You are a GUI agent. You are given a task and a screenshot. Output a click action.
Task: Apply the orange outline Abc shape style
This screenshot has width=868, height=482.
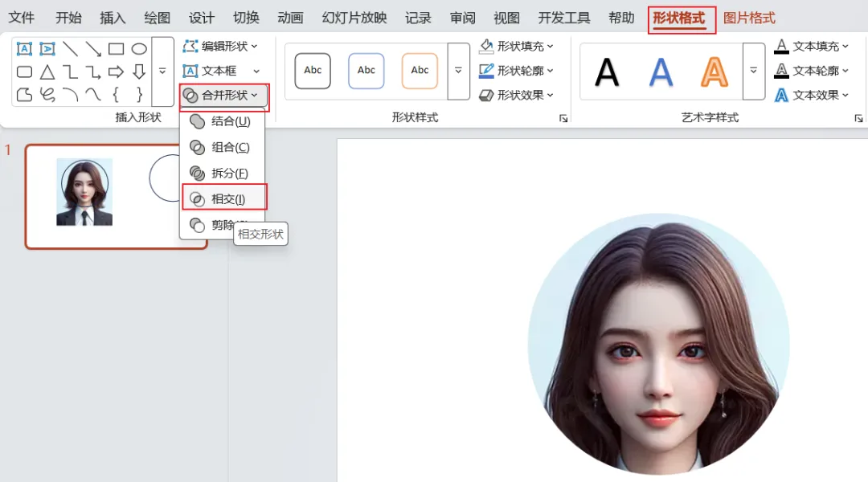pos(420,71)
